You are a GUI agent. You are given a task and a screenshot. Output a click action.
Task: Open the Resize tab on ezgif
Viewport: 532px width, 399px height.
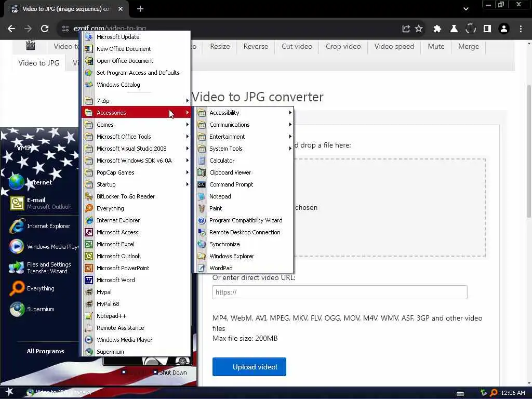coord(220,46)
